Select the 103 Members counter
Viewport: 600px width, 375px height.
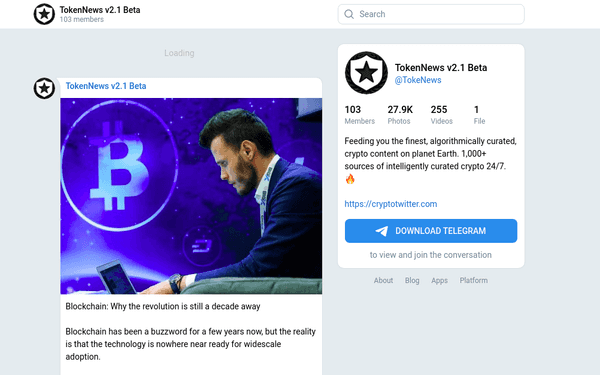coord(360,115)
